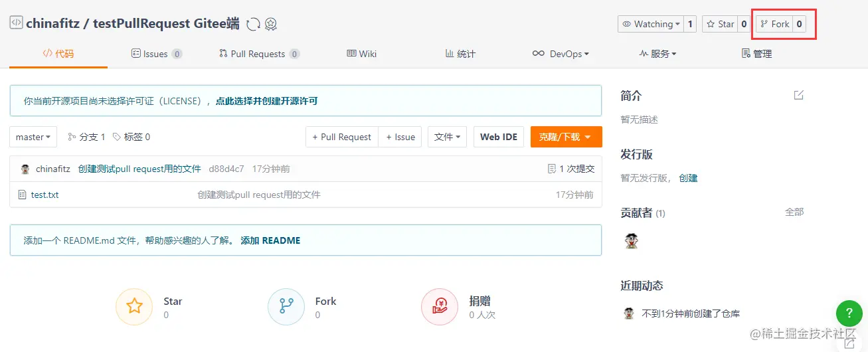Click the Star circle icon at bottom
Screen dimensions: 868x352
pos(135,306)
